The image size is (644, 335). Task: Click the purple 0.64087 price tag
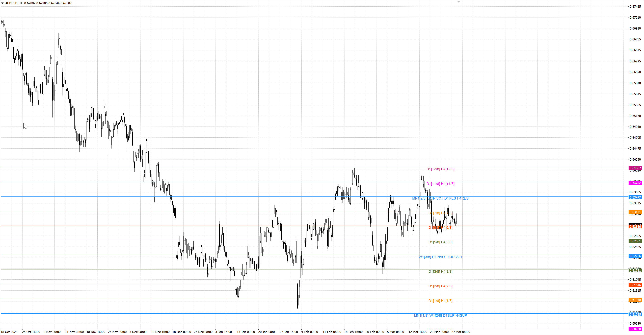635,168
